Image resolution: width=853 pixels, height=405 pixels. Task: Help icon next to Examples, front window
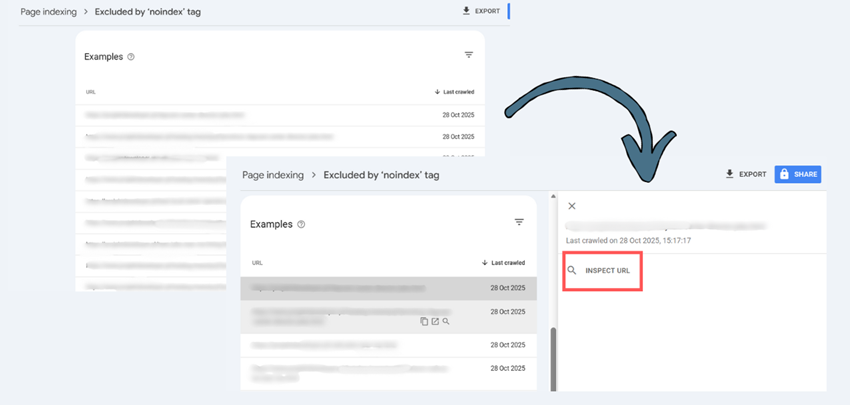[301, 224]
